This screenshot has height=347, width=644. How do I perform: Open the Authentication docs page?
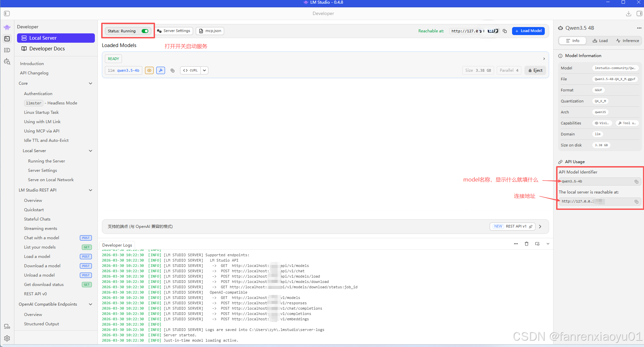click(38, 94)
